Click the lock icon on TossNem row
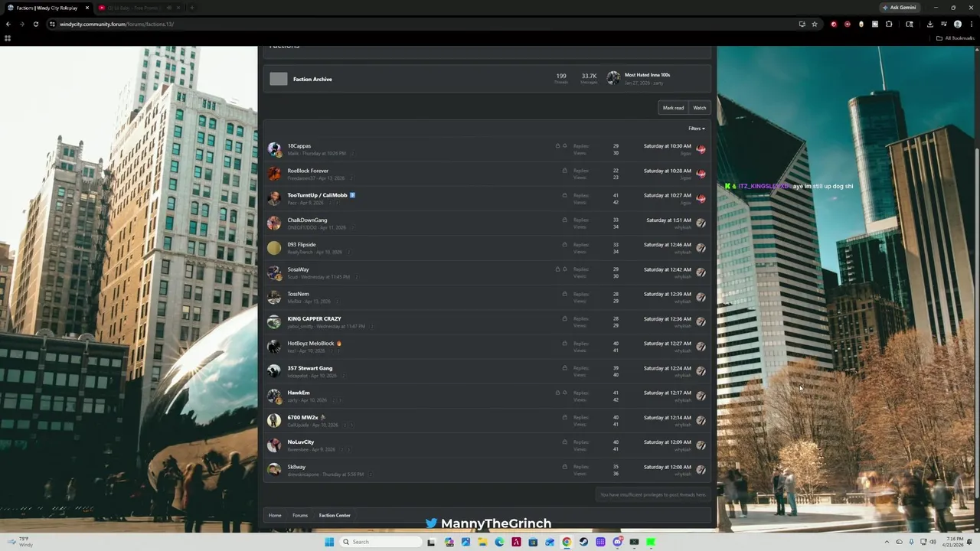 [x=565, y=294]
